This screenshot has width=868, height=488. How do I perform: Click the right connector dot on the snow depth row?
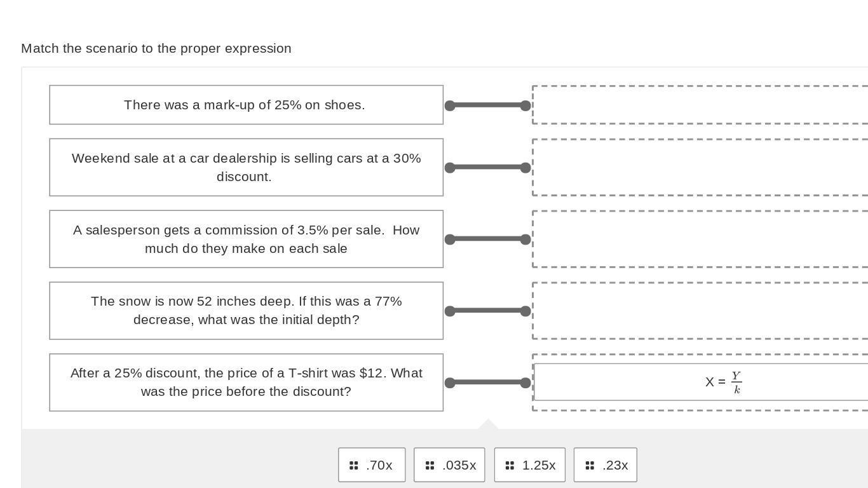click(x=526, y=311)
